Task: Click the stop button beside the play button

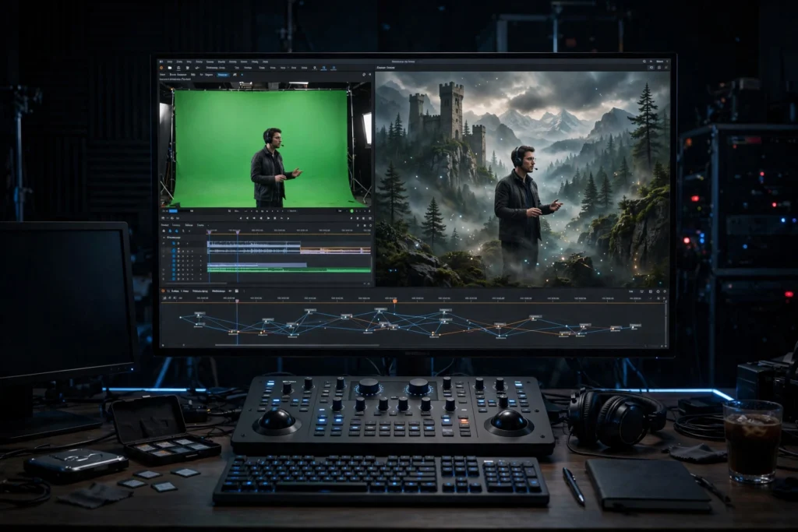Action: coord(275,218)
